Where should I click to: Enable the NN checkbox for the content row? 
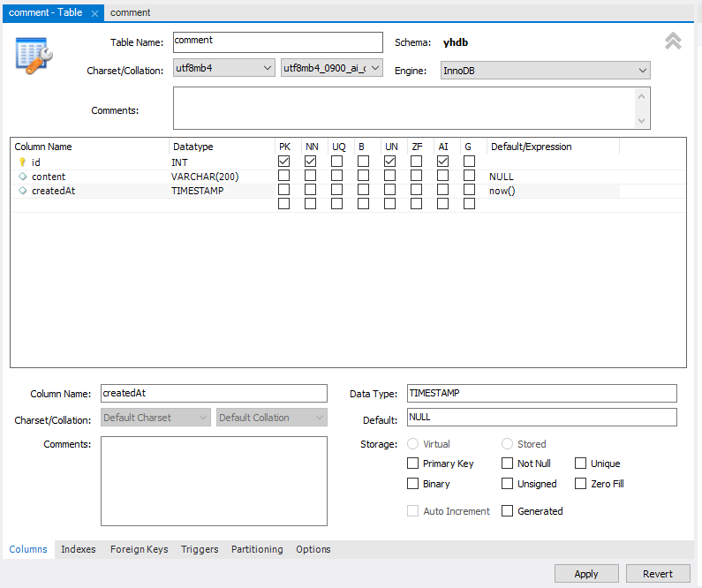pos(310,176)
